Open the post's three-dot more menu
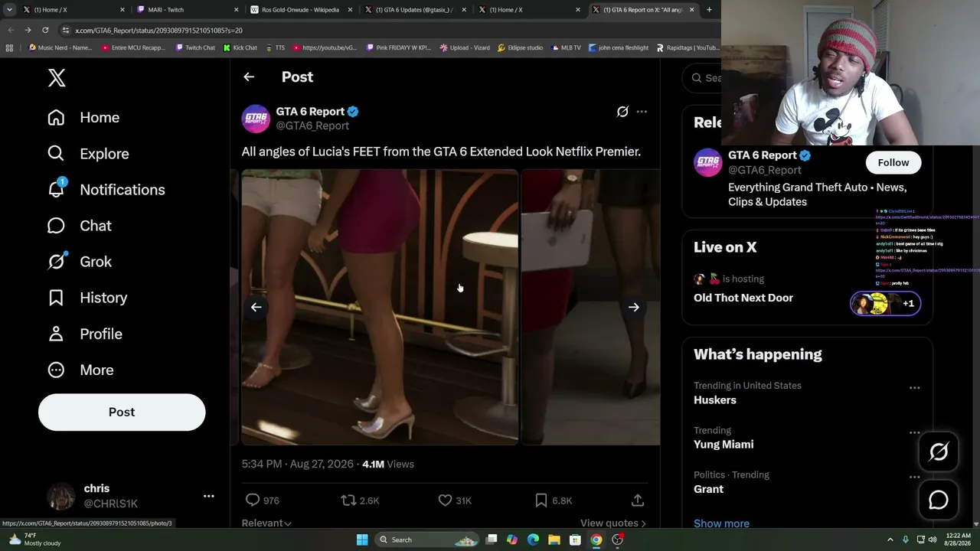This screenshot has width=980, height=551. (642, 112)
